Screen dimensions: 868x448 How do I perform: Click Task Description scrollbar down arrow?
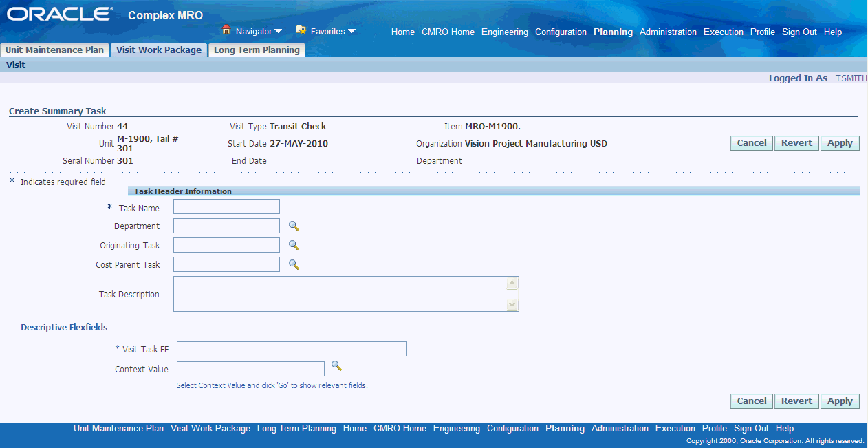(512, 304)
